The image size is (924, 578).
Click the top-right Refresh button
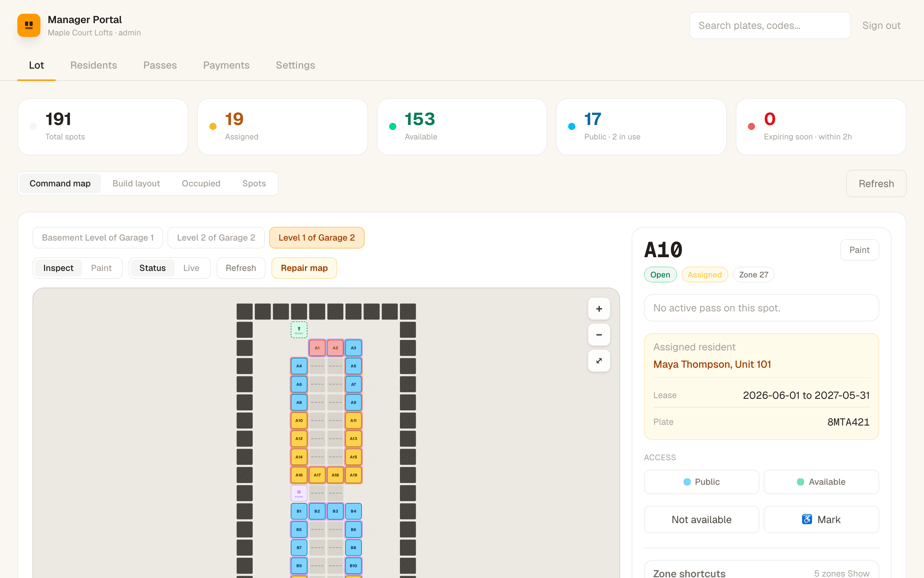[x=876, y=184]
